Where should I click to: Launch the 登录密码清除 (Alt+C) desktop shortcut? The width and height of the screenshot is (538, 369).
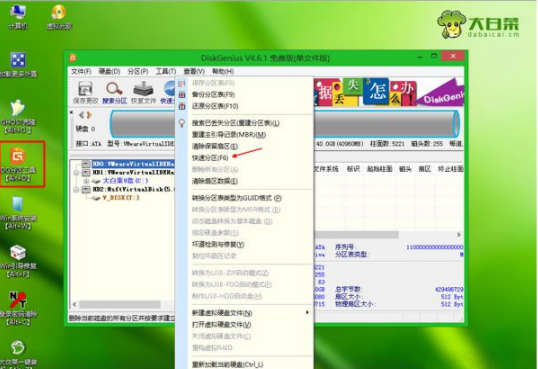(x=18, y=308)
